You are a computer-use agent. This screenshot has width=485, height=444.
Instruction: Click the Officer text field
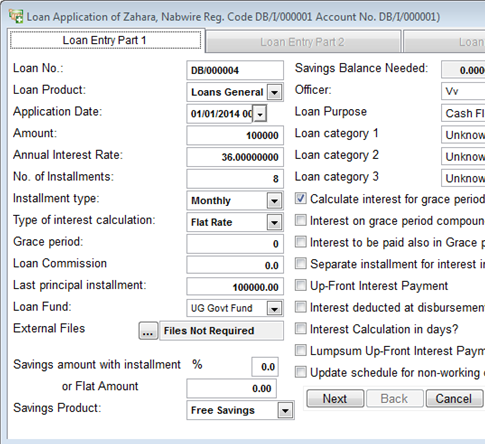pos(463,91)
